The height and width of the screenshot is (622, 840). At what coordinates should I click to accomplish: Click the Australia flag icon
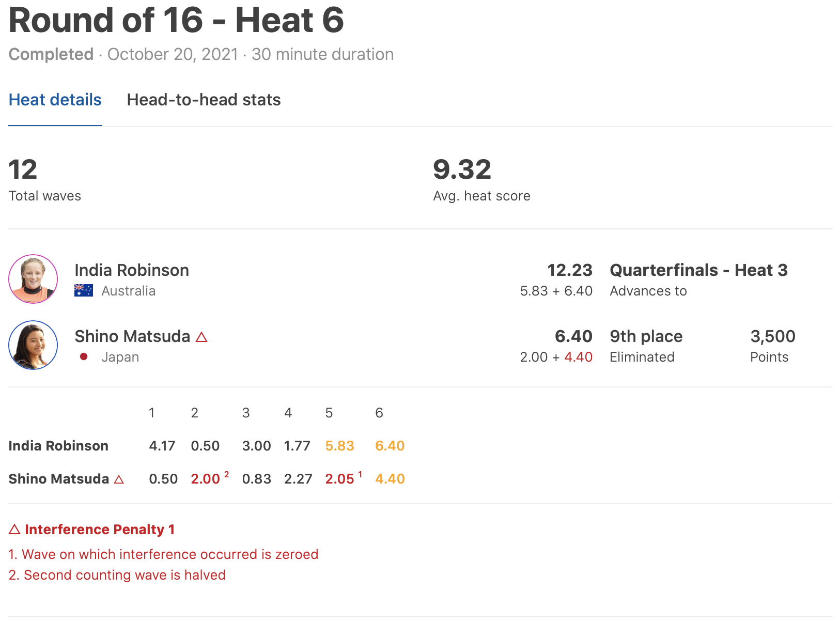point(84,291)
